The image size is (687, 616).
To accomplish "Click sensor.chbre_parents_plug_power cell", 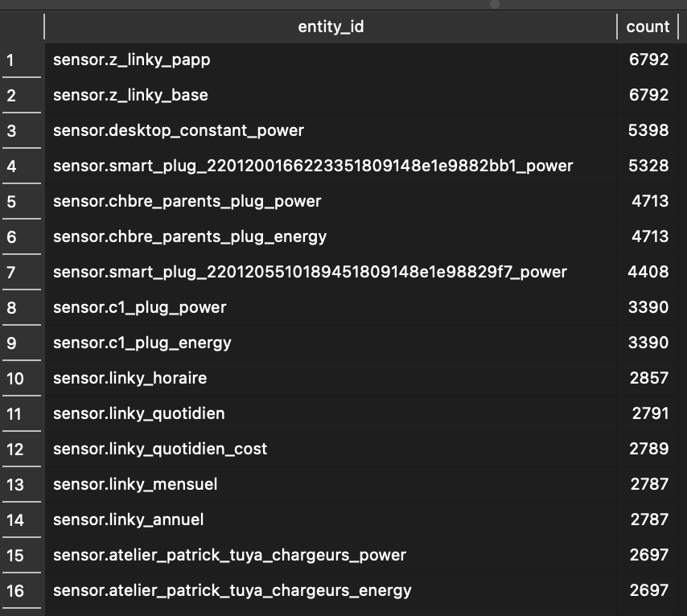I will [331, 202].
